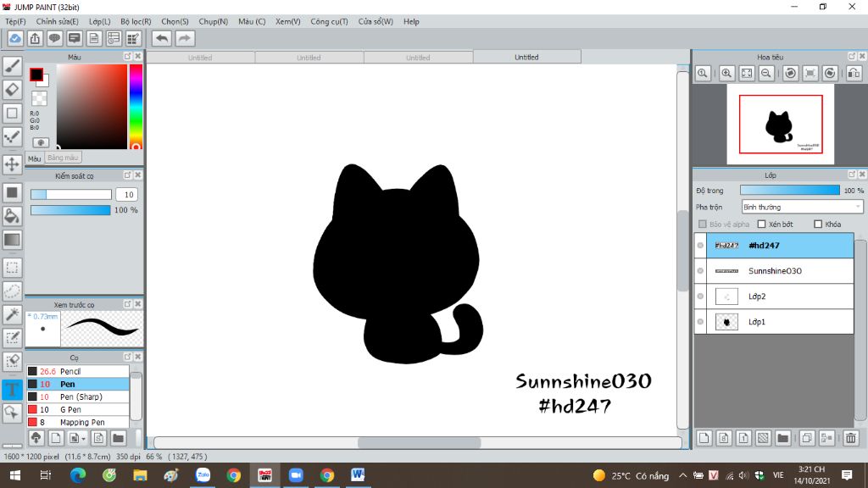The width and height of the screenshot is (868, 488).
Task: Select the Eraser tool
Action: point(12,90)
